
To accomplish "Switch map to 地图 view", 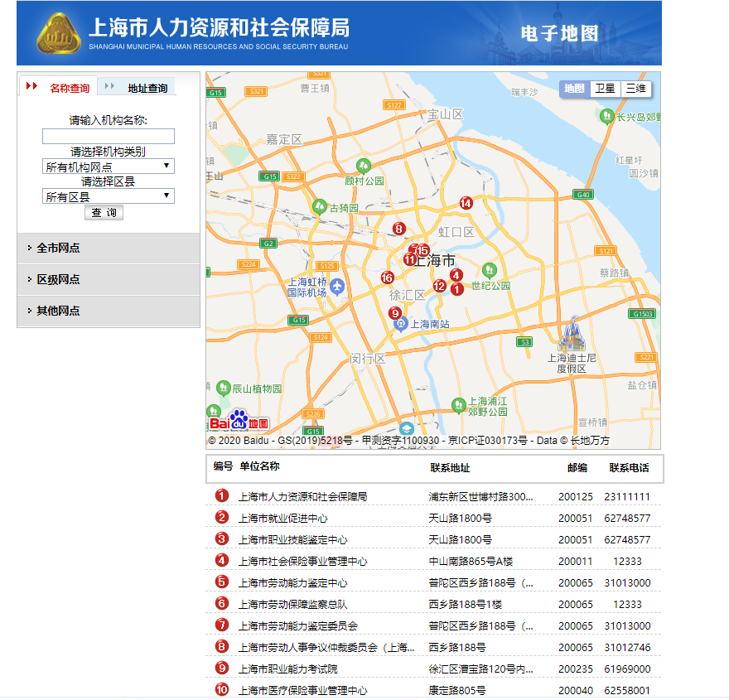I will coord(575,89).
